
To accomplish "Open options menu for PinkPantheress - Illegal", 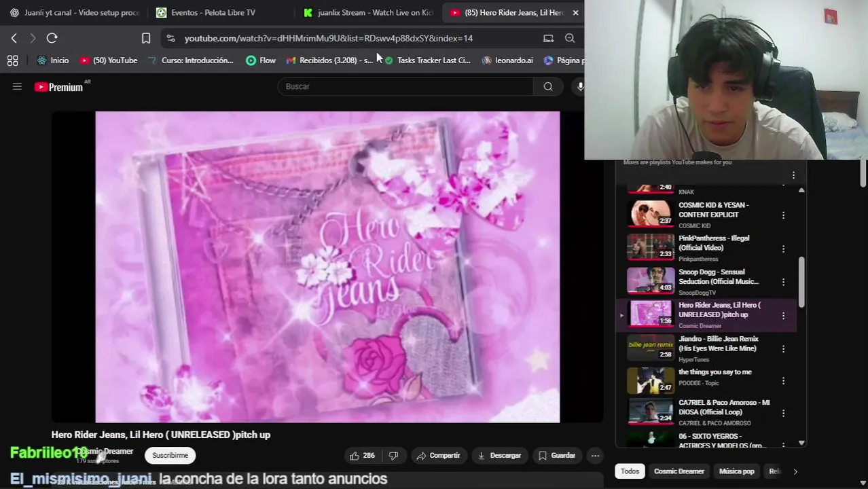I will click(783, 249).
